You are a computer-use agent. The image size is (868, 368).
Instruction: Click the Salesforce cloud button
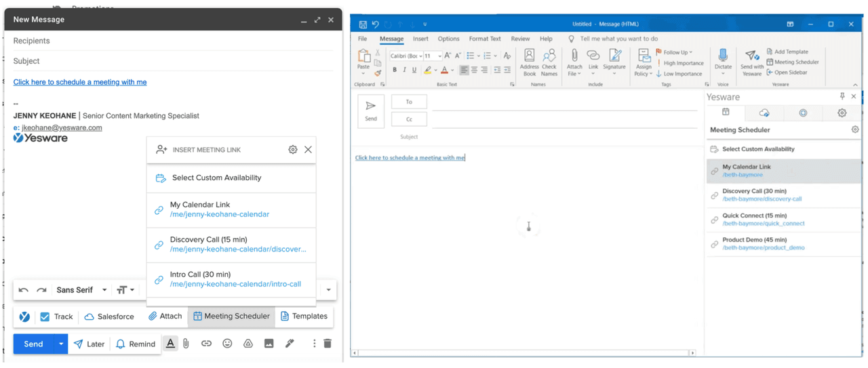[108, 316]
